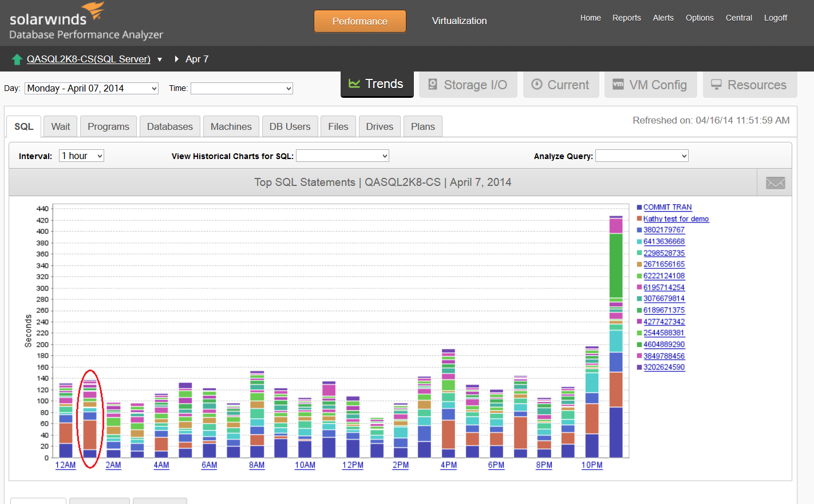Open the Interval dropdown set to 1 hour
The height and width of the screenshot is (504, 814).
tap(81, 156)
